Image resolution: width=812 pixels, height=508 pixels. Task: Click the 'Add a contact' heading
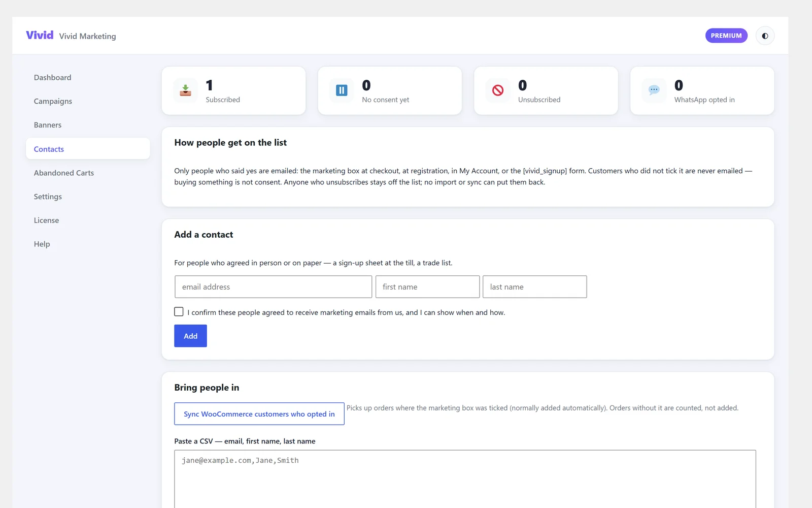[204, 235]
